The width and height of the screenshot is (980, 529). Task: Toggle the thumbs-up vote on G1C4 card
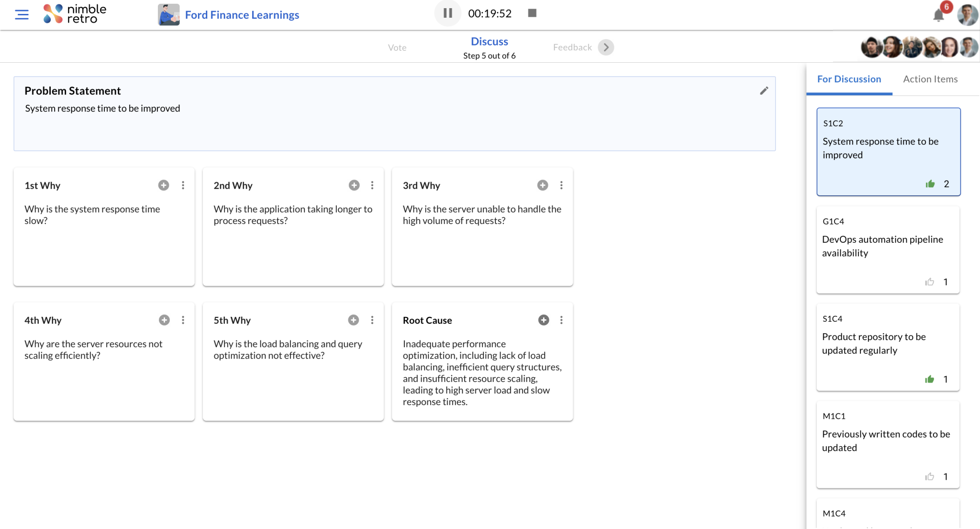[930, 282]
